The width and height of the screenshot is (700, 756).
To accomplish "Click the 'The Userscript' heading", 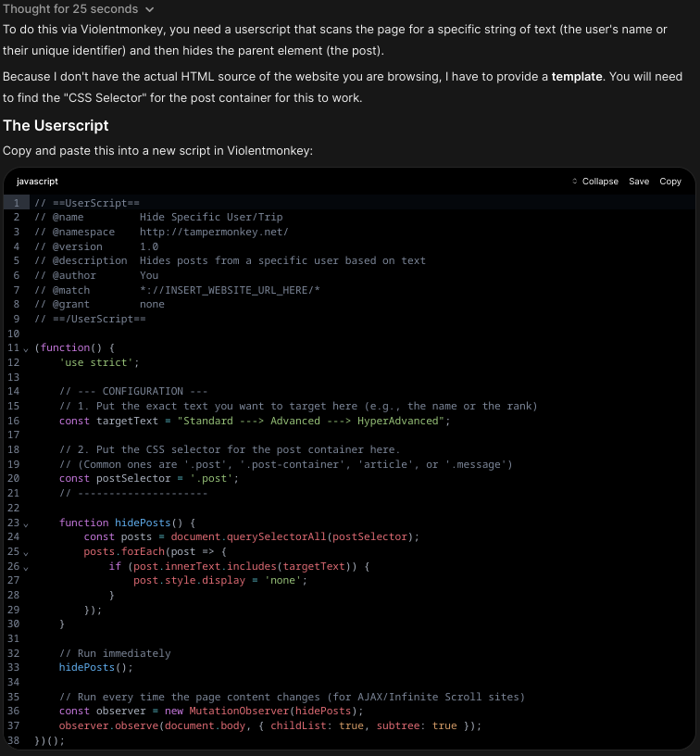I will pyautogui.click(x=56, y=125).
